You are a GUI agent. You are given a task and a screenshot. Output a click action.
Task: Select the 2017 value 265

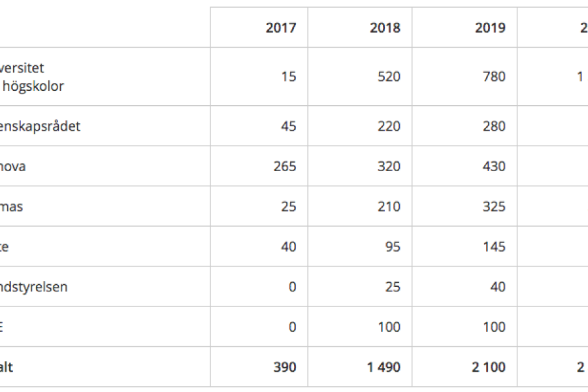pyautogui.click(x=285, y=167)
